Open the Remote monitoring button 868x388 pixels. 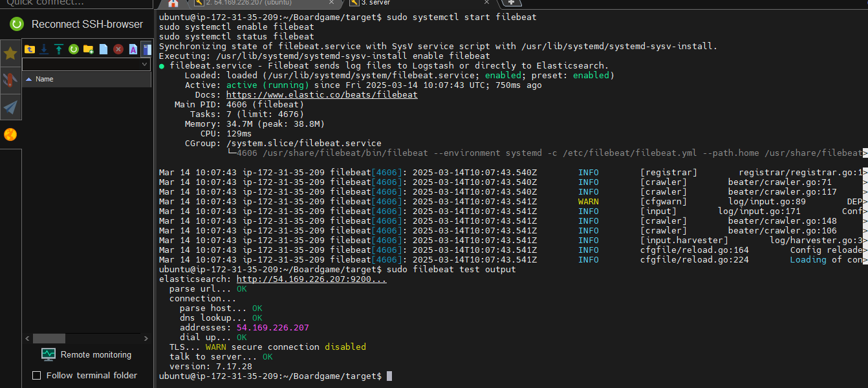tap(87, 354)
